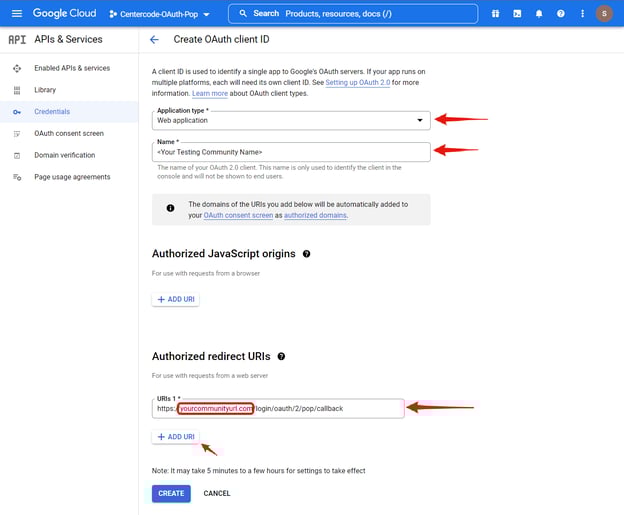Open the help question mark icon

pos(561,14)
